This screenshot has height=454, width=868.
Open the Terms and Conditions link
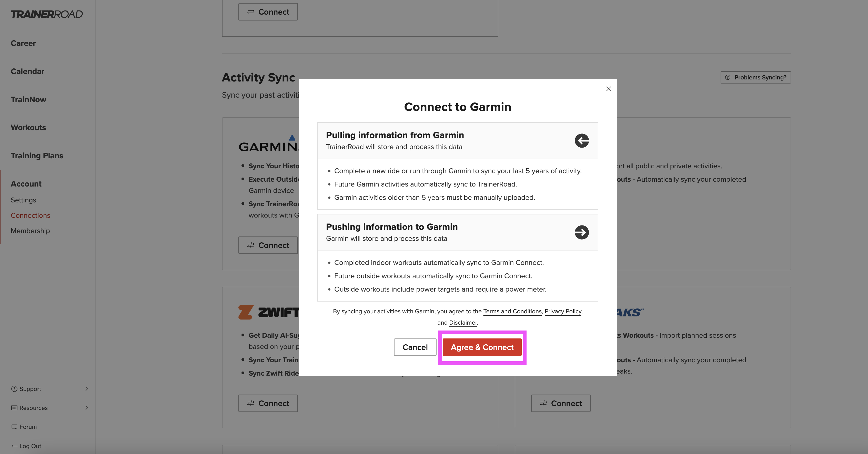512,312
